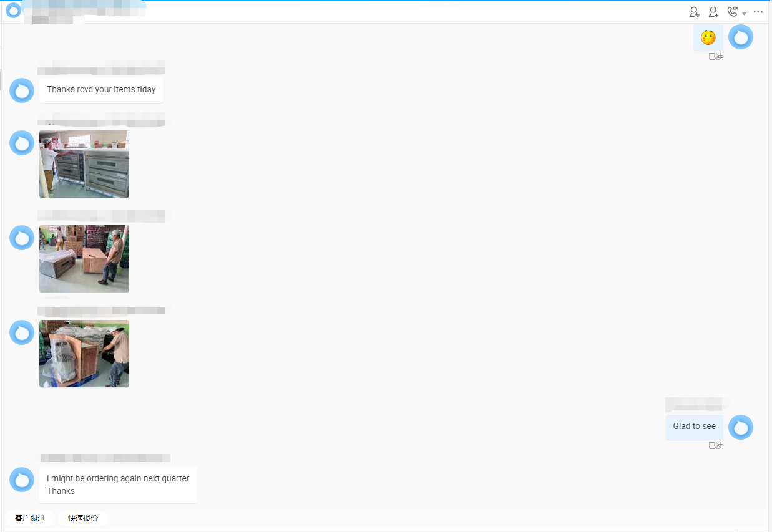Viewport: 772px width, 532px height.
Task: Click the 'Glad to see' message bubble
Action: click(x=694, y=427)
